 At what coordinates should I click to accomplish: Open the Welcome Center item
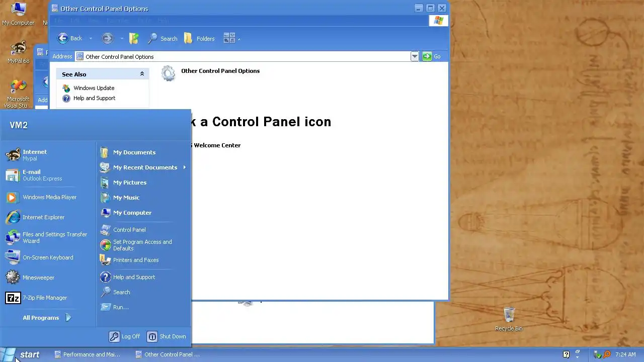pos(217,145)
